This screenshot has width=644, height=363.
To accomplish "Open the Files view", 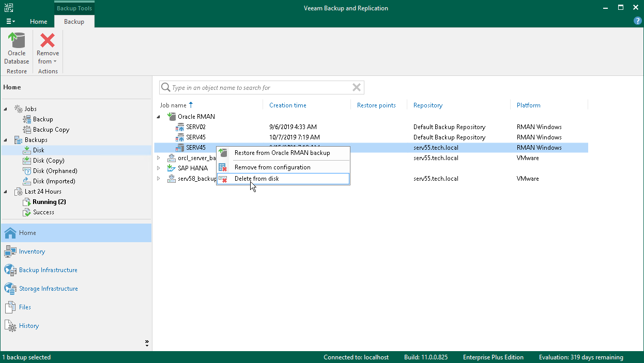I will point(76,307).
